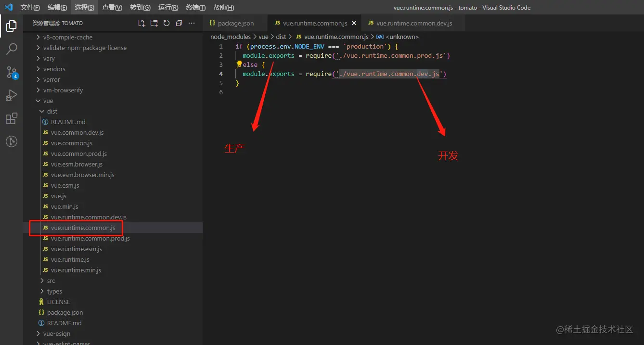Open vue.esm.browser.js file
644x345 pixels.
coord(77,164)
